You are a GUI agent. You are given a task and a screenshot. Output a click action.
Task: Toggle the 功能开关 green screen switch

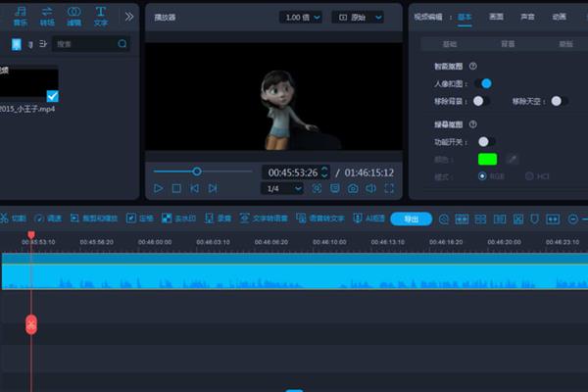486,141
